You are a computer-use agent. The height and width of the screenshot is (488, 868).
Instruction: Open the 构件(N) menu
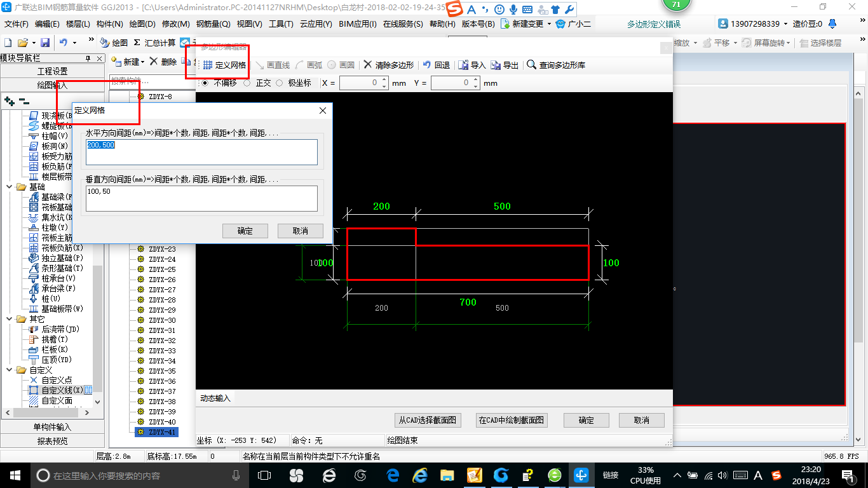[x=110, y=24]
